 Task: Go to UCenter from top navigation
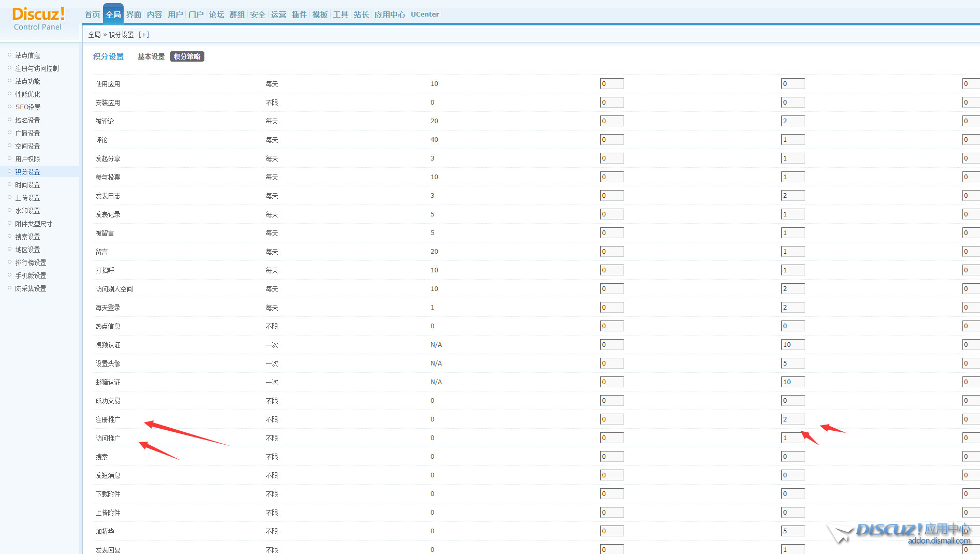point(425,14)
